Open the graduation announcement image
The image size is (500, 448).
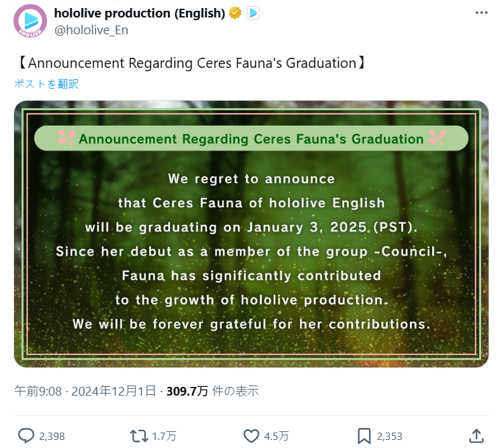251,234
